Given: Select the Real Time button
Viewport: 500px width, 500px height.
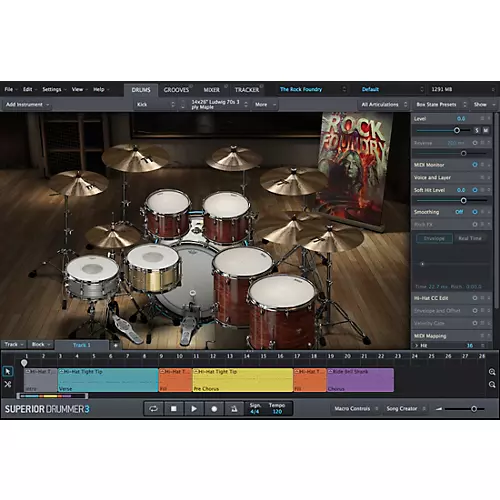Looking at the screenshot, I should (470, 238).
